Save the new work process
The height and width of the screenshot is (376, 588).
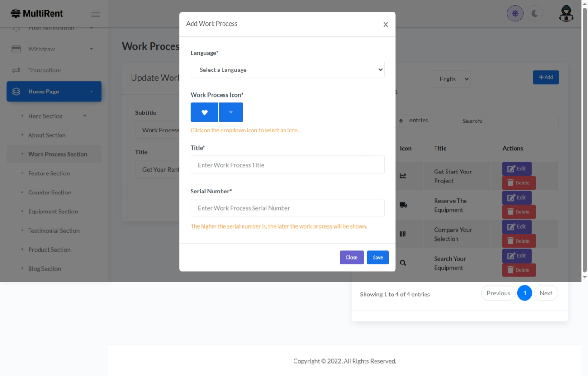click(378, 257)
